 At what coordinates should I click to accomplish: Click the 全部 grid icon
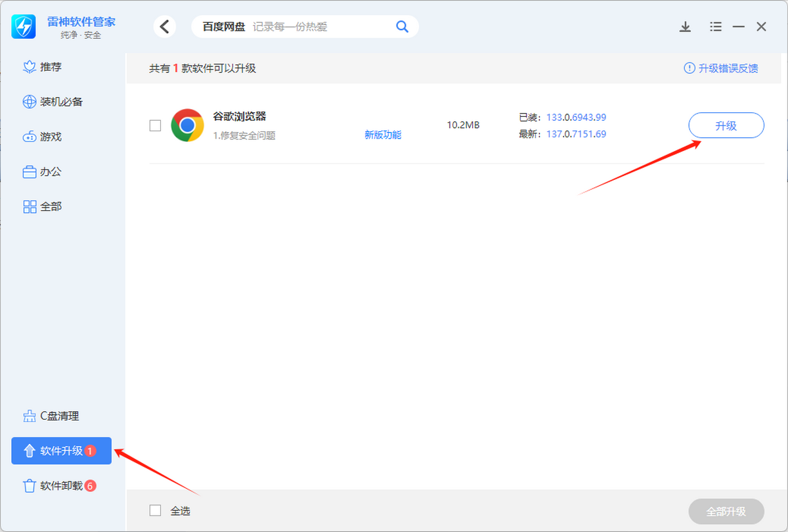(x=30, y=206)
